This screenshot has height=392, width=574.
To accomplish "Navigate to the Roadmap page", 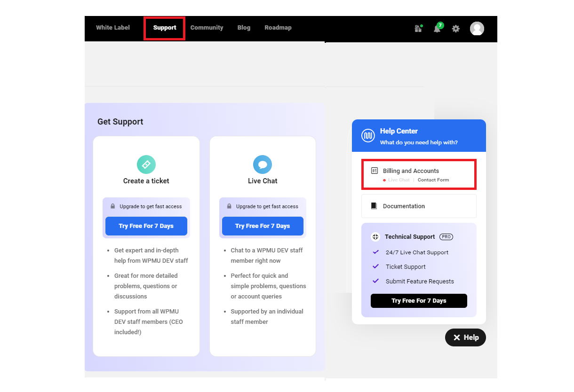I will (278, 28).
